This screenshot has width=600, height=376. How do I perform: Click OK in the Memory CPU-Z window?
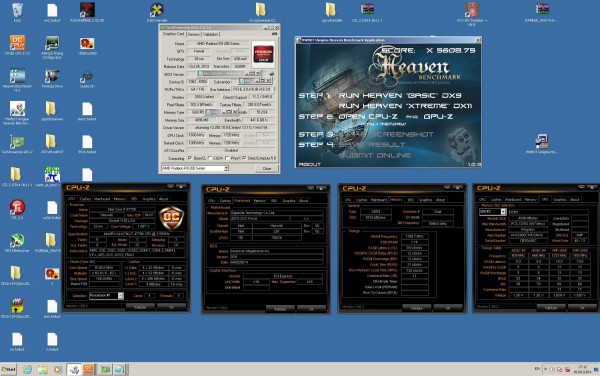[x=447, y=308]
